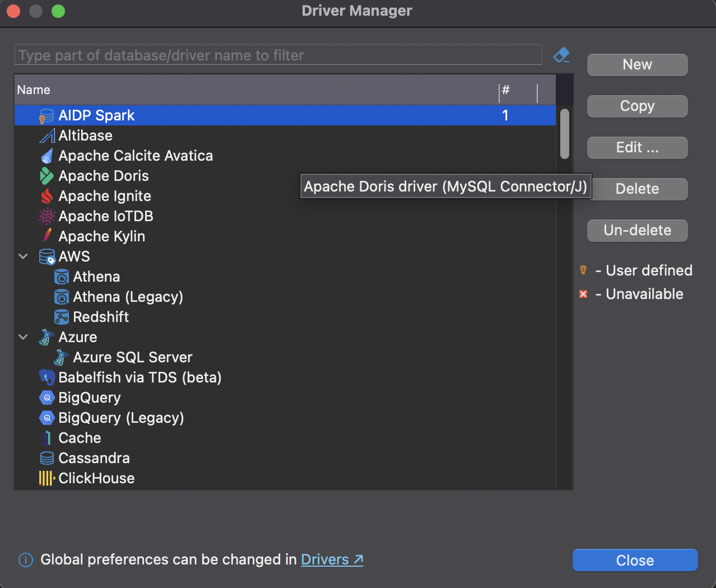The height and width of the screenshot is (588, 716).
Task: Click the Altibase driver icon
Action: [47, 136]
